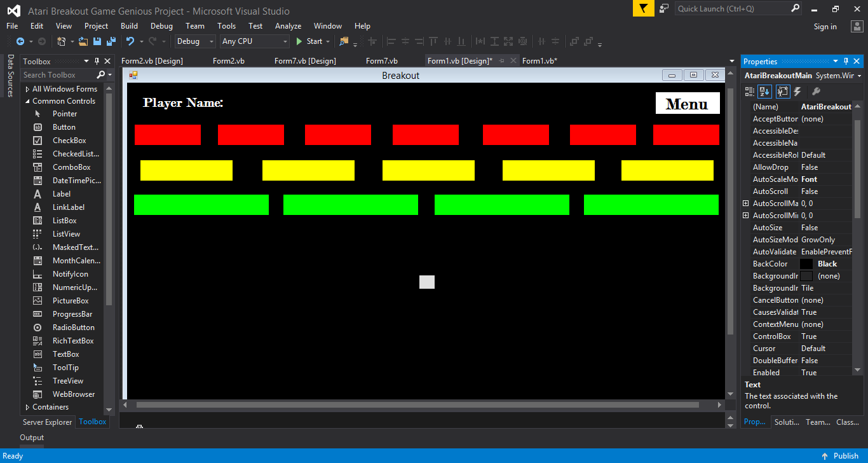Click the Output panel label

tap(32, 438)
